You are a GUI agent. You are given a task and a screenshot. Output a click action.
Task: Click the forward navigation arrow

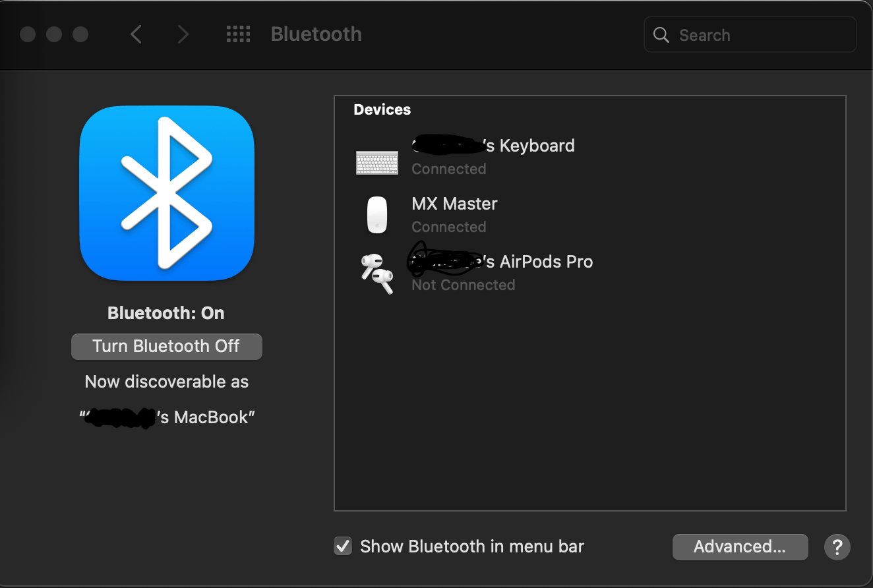coord(183,34)
